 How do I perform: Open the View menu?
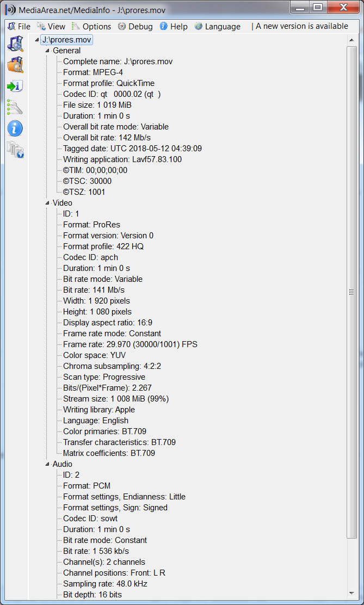click(x=51, y=26)
